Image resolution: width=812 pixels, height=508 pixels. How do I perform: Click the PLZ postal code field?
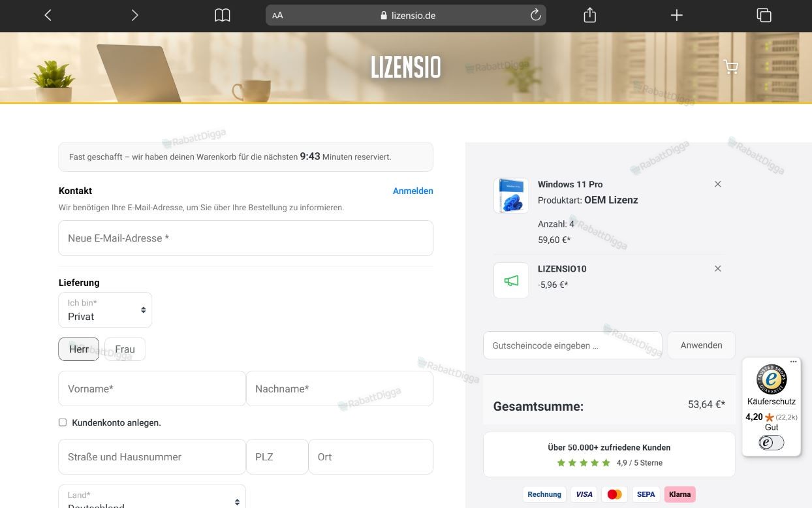(277, 456)
